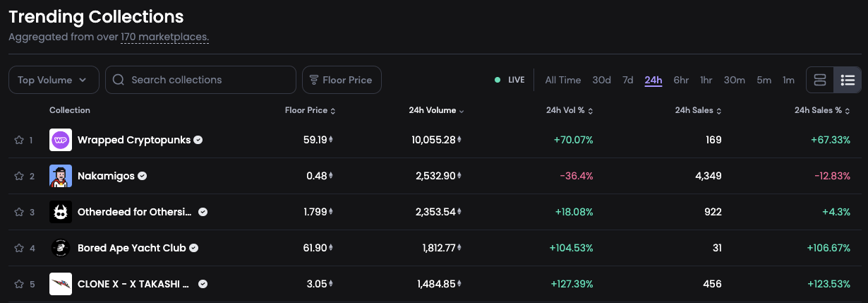Sort by 24h Vol % column

click(569, 110)
